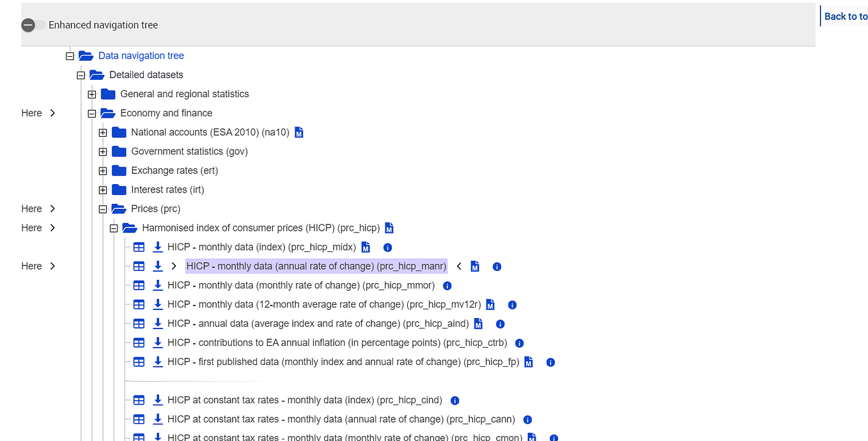Screen dimensions: 868x441
Task: Select the highlighted HICP annual rate dataset
Action: pos(316,266)
